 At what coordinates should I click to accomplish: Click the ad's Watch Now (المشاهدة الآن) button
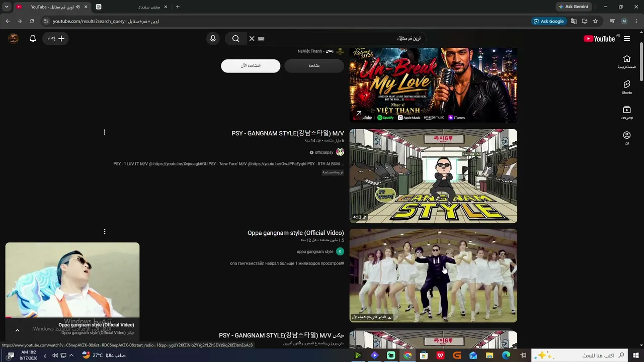tap(251, 66)
